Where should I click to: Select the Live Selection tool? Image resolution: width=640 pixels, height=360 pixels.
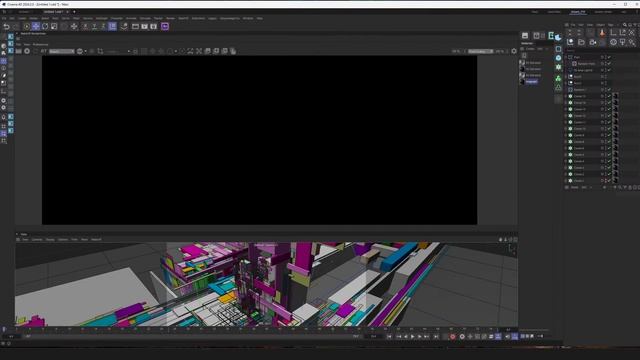[x=27, y=27]
